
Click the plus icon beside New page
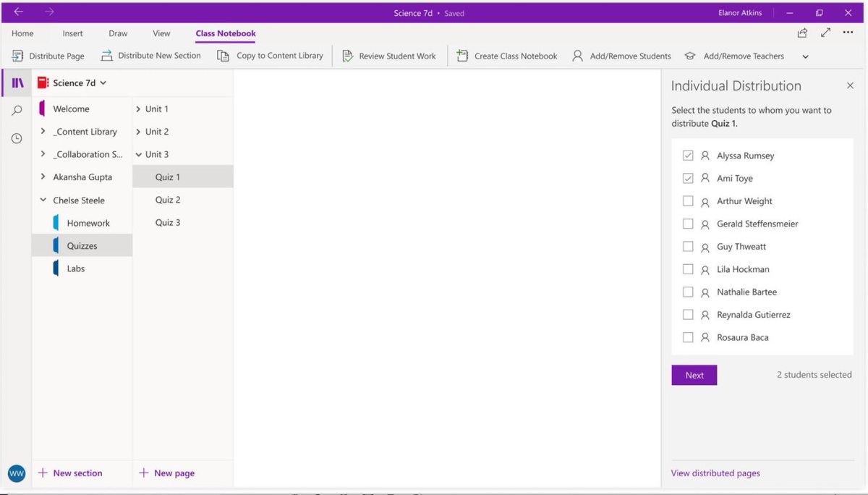point(143,473)
